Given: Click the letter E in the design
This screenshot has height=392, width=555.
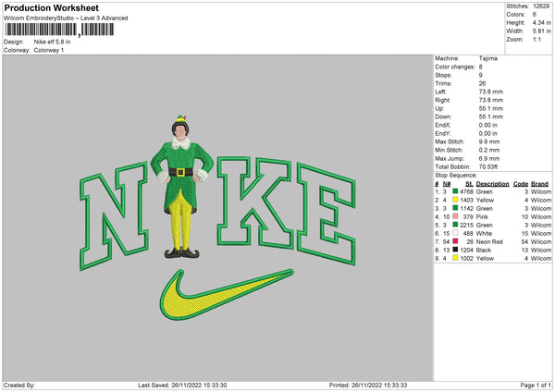Looking at the screenshot, I should click(x=326, y=214).
